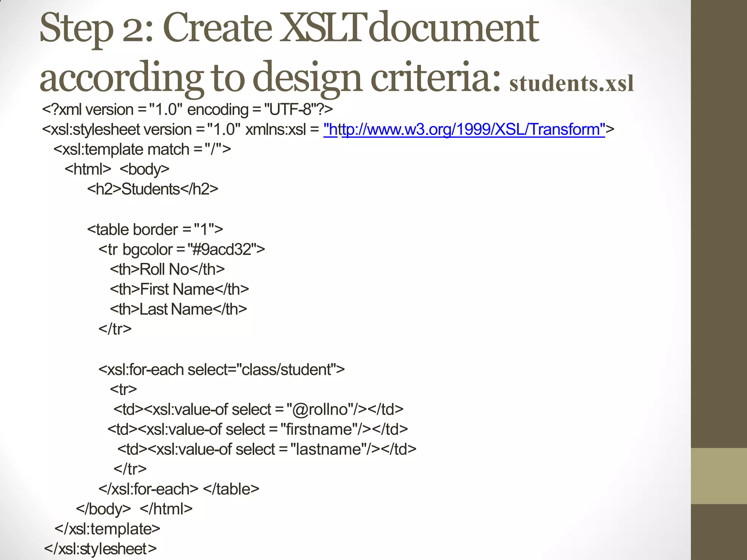The height and width of the screenshot is (560, 747).
Task: Select the "students.xsl" filename text
Action: [572, 83]
